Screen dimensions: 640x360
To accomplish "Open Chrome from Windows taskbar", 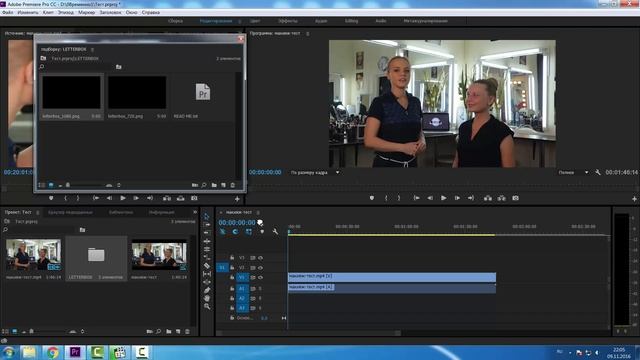I will point(52,352).
